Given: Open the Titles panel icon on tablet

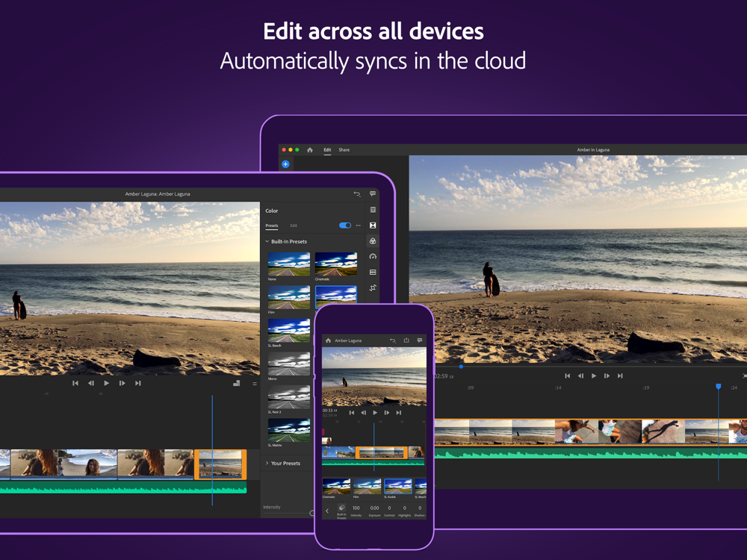Looking at the screenshot, I should coord(373,210).
